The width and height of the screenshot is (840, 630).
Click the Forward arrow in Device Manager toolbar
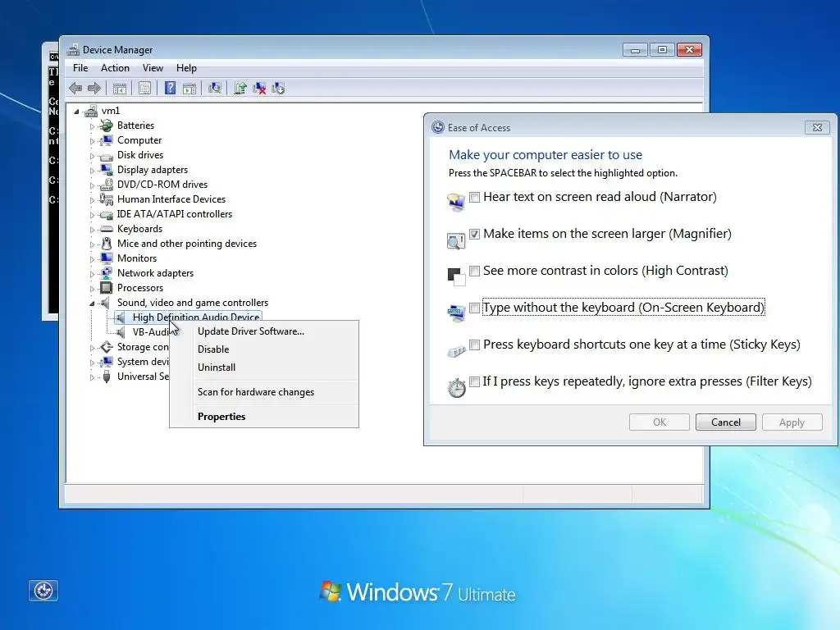94,89
